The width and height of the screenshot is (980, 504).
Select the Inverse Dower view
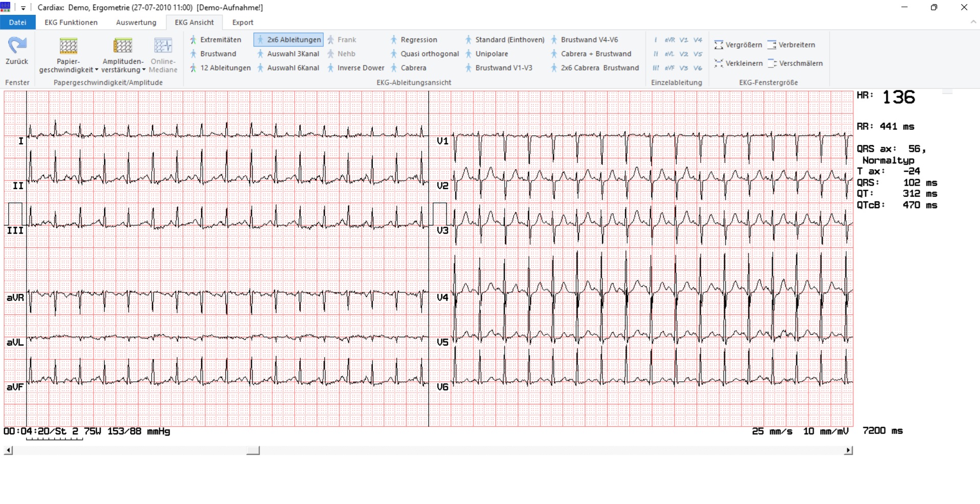point(356,67)
